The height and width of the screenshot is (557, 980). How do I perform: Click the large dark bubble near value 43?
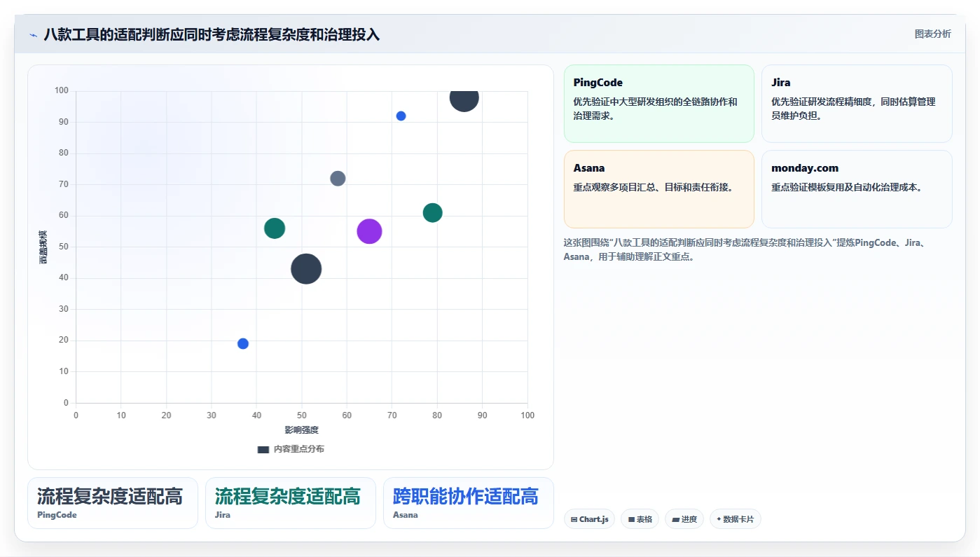306,268
